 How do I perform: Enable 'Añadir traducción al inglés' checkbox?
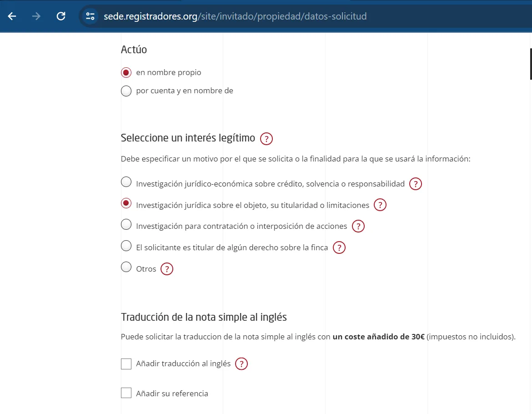(126, 364)
